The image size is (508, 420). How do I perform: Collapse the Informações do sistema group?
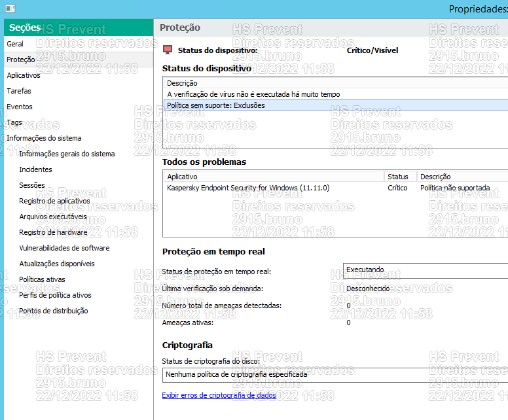[44, 138]
